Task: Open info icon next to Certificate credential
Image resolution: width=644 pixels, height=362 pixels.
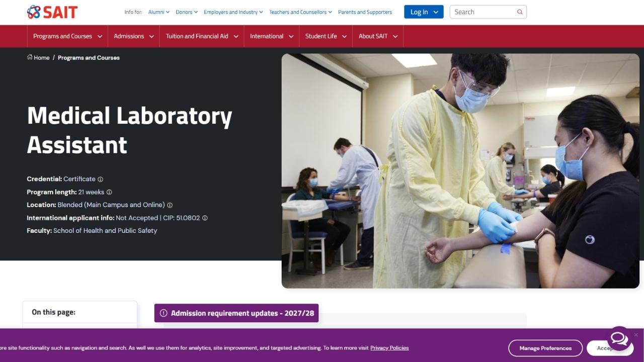Action: click(x=100, y=179)
